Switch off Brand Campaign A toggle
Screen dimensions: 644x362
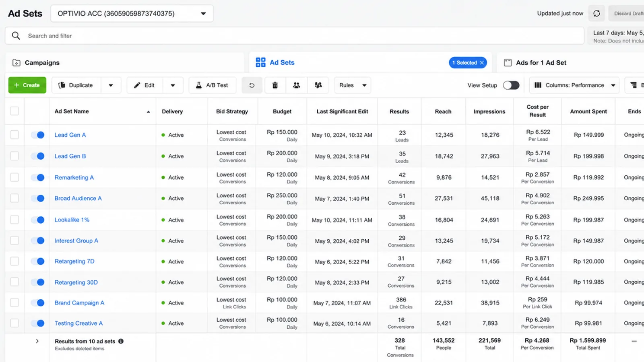pyautogui.click(x=38, y=303)
